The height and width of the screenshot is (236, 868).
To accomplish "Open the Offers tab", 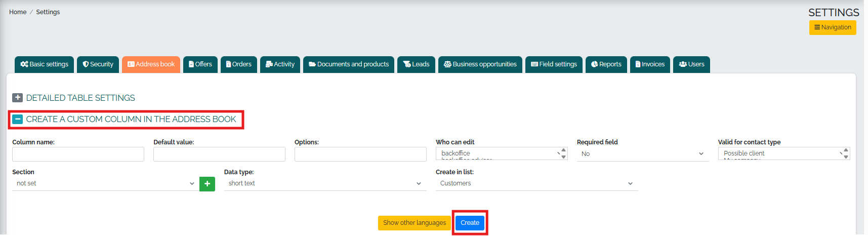I will pos(200,64).
